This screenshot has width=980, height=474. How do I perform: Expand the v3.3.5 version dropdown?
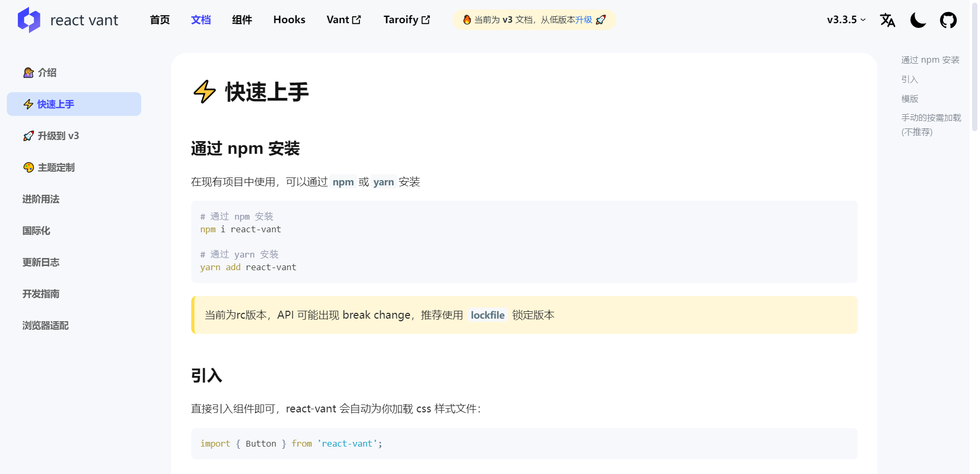[x=846, y=19]
